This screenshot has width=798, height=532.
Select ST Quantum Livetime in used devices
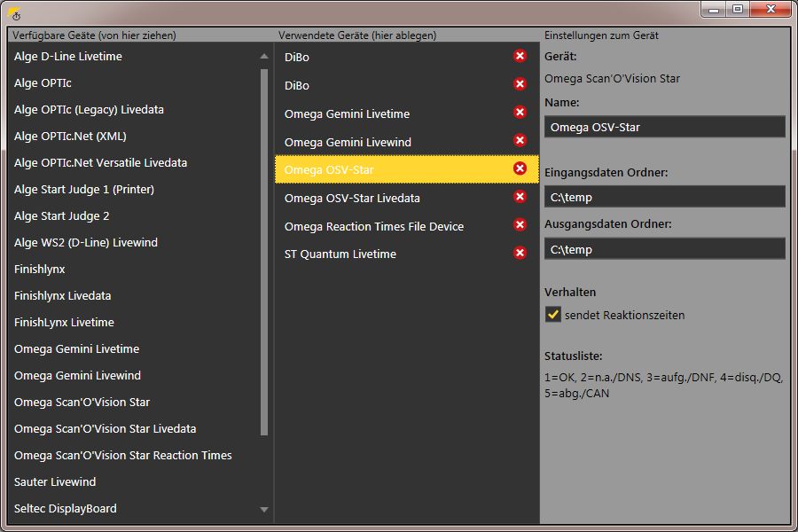point(340,254)
